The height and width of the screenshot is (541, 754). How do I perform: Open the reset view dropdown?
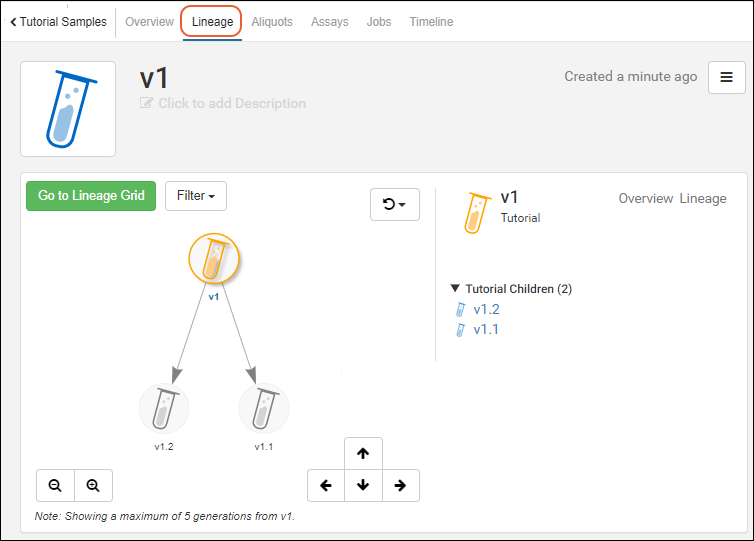[394, 204]
